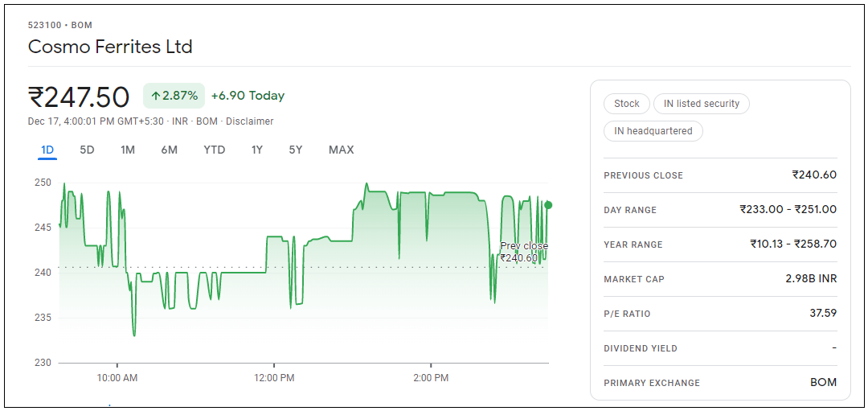868x411 pixels.
Task: Show the YTD chart range
Action: point(215,150)
